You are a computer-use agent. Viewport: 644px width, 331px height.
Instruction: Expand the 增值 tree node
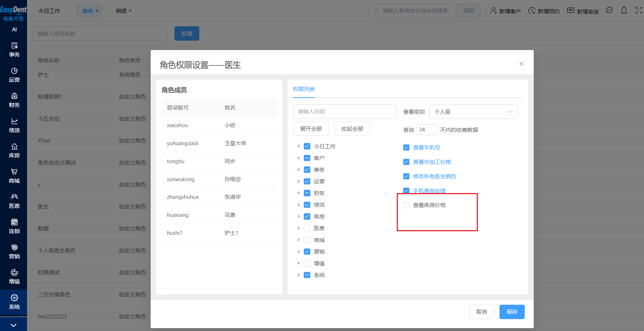[298, 263]
